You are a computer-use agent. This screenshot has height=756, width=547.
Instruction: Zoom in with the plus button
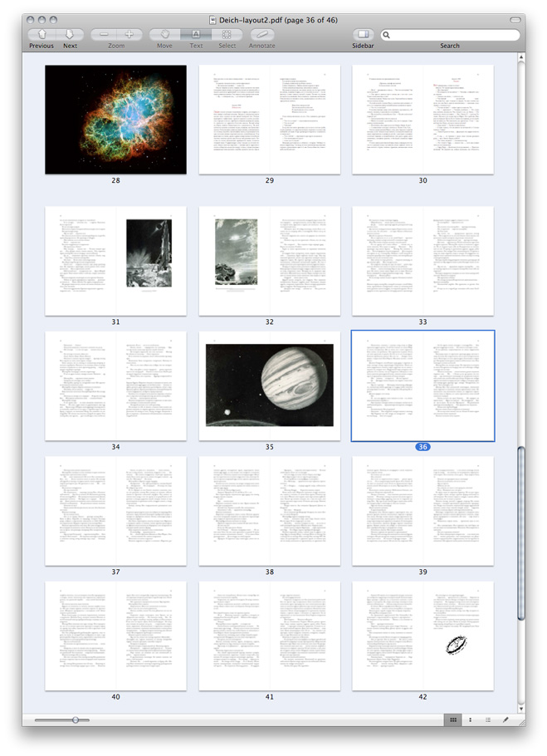pos(129,35)
